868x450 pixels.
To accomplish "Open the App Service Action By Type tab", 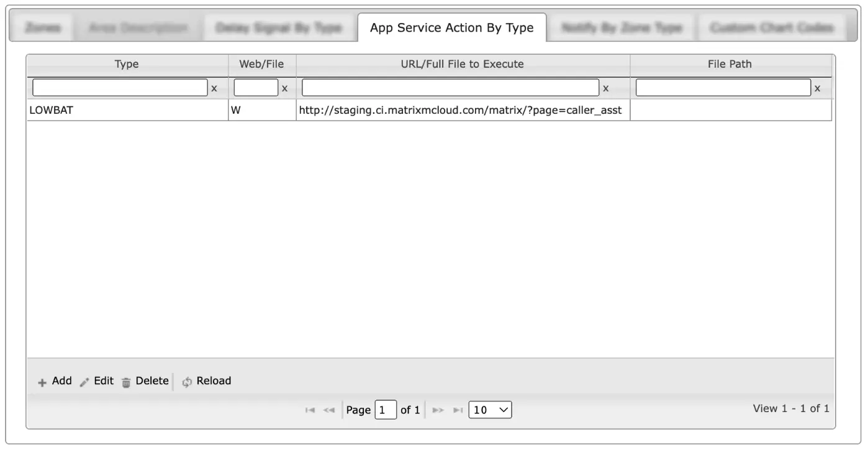I will 452,28.
